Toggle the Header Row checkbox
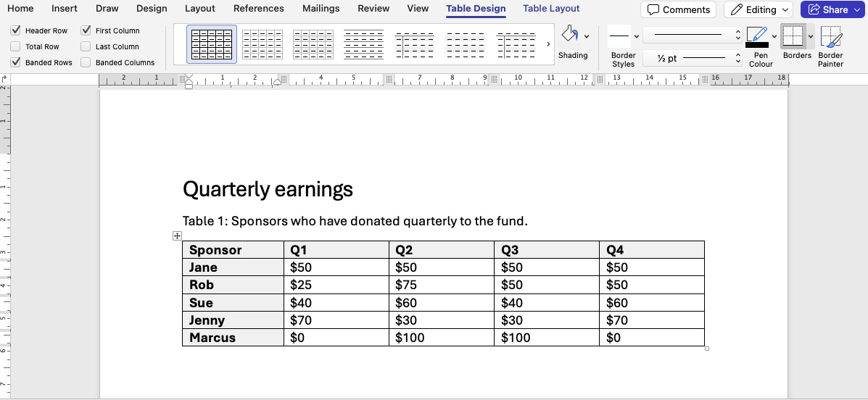This screenshot has width=868, height=400. [15, 30]
